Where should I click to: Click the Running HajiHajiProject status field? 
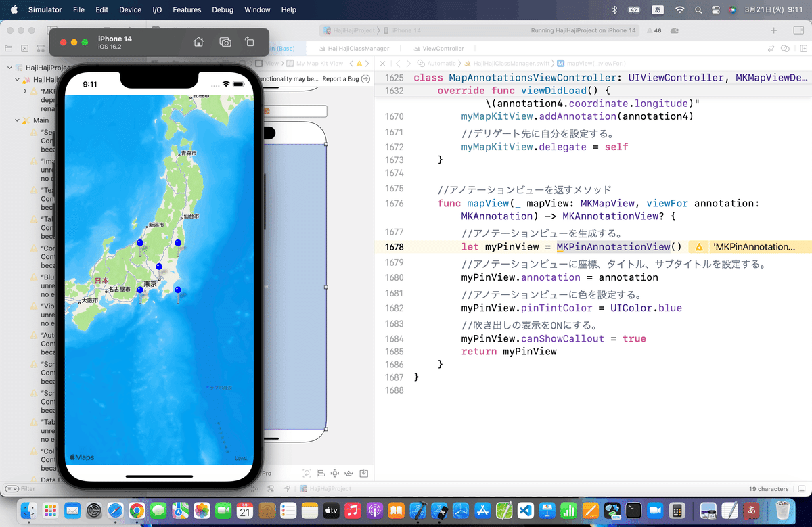[584, 30]
